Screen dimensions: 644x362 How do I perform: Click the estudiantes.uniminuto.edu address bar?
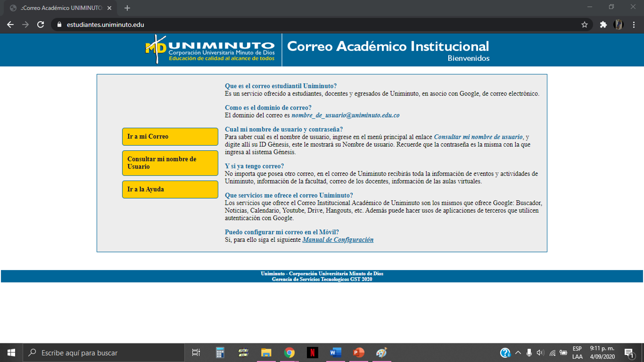pos(322,25)
